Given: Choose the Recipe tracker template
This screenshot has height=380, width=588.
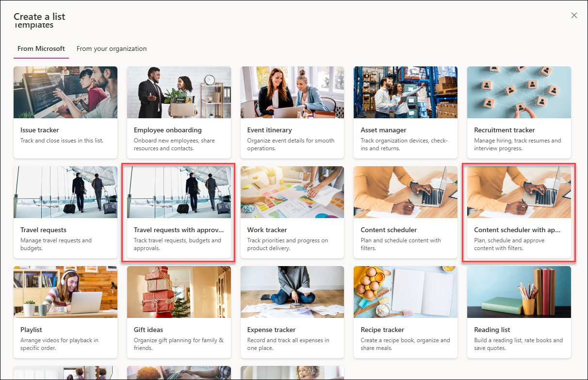Looking at the screenshot, I should [x=405, y=312].
